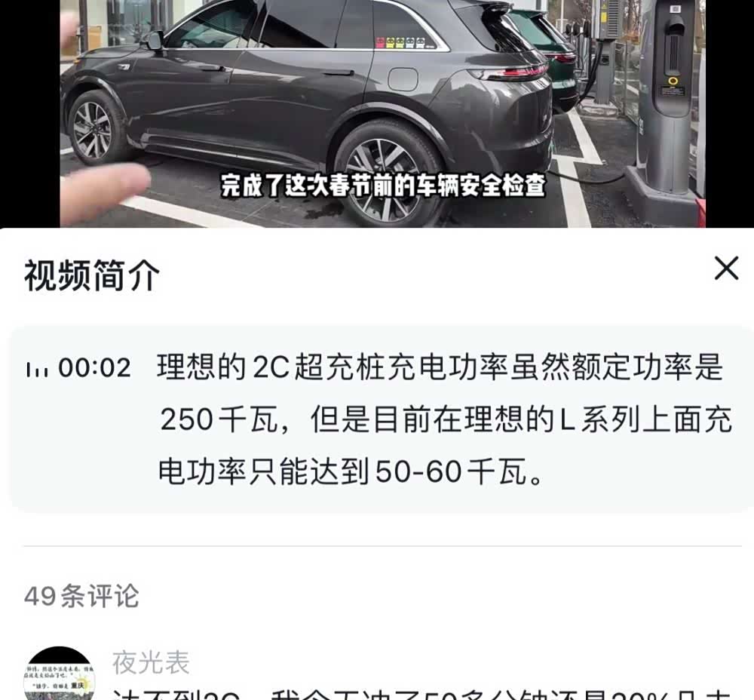Tap the 视频简介 heading

point(92,275)
